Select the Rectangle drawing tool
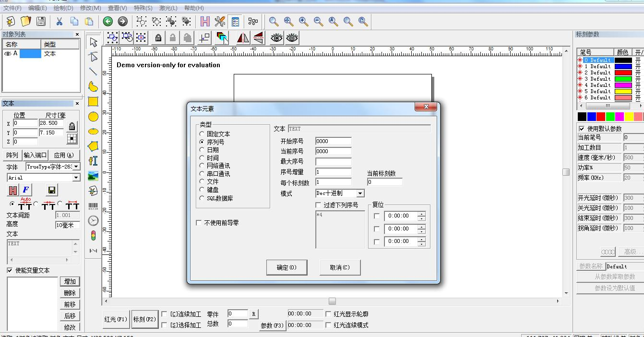The width and height of the screenshot is (644, 337). pyautogui.click(x=93, y=102)
